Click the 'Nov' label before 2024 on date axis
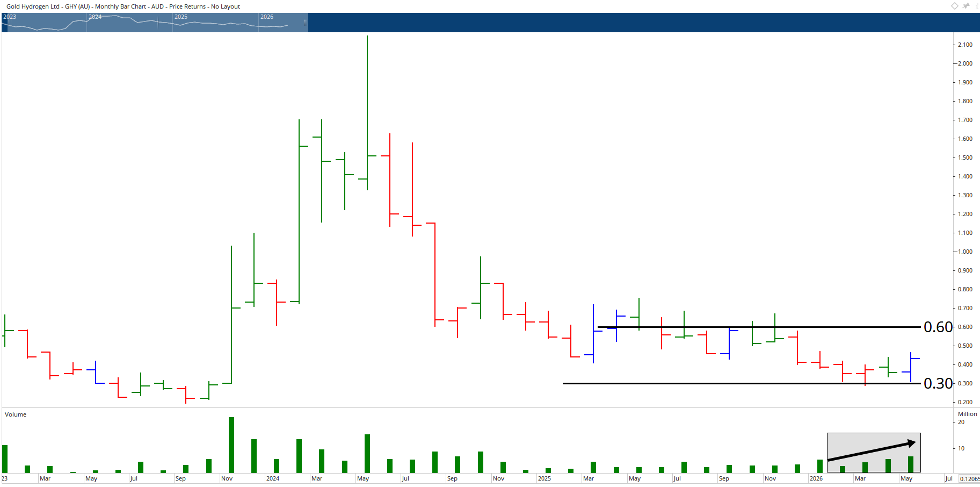Screen dimensions: 980x487 [x=227, y=478]
